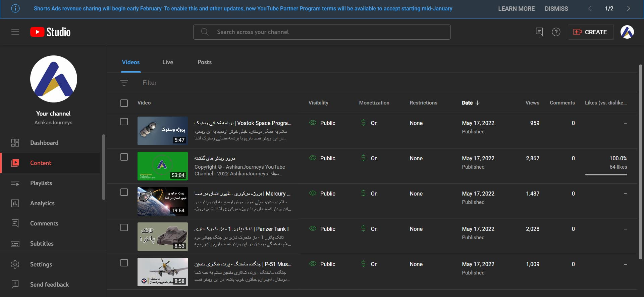
Task: Open the green 53:04 video thumbnail
Action: (163, 166)
